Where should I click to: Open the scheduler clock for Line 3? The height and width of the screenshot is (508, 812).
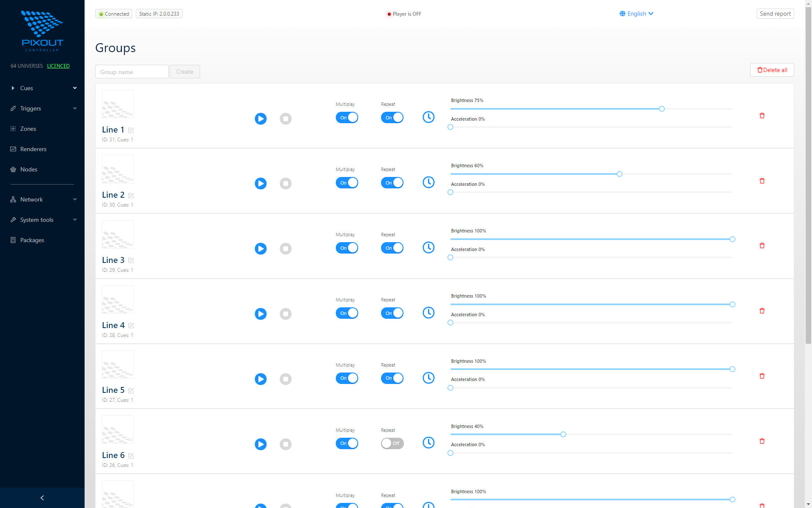428,247
